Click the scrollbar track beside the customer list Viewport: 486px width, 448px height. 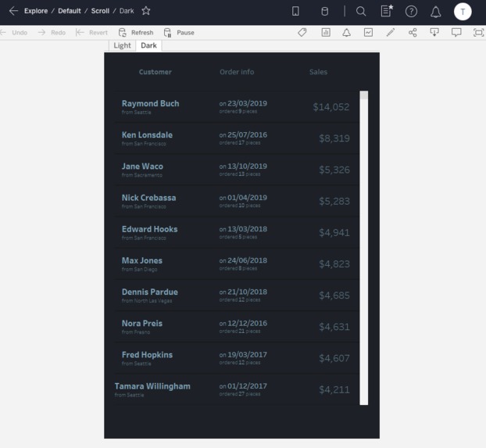pyautogui.click(x=364, y=252)
